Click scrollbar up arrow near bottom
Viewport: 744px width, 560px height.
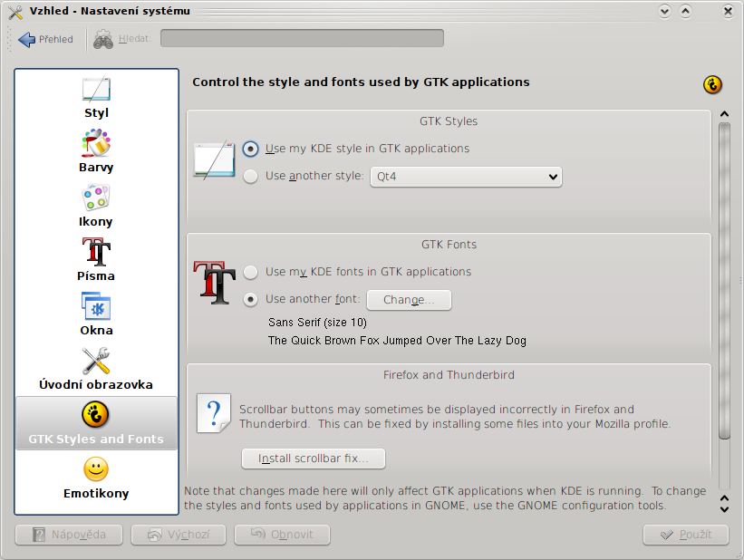click(724, 497)
